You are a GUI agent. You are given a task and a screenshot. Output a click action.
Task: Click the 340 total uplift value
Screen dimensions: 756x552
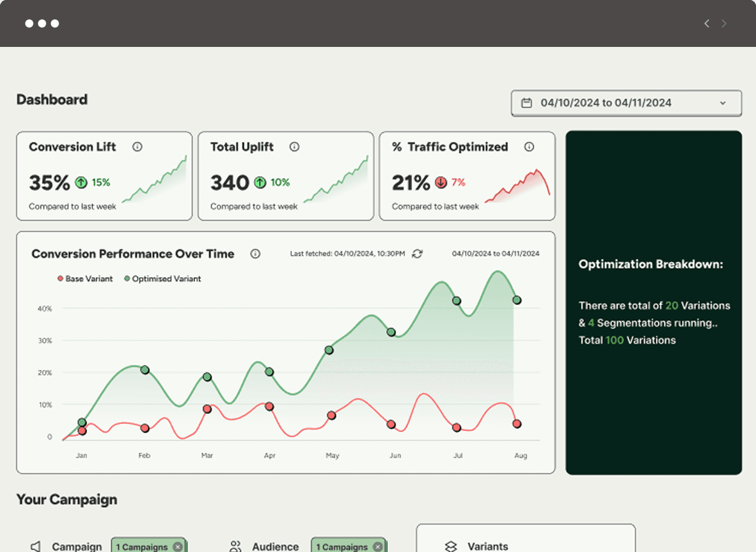click(230, 182)
